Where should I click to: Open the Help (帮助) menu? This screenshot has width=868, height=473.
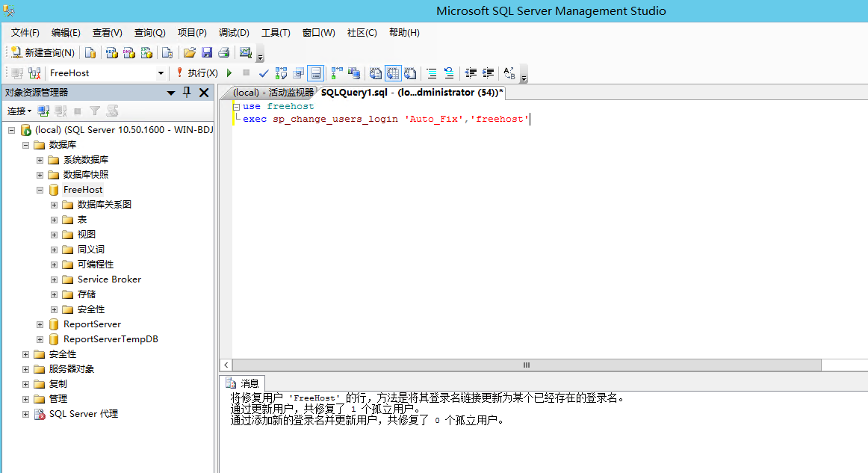coord(403,33)
